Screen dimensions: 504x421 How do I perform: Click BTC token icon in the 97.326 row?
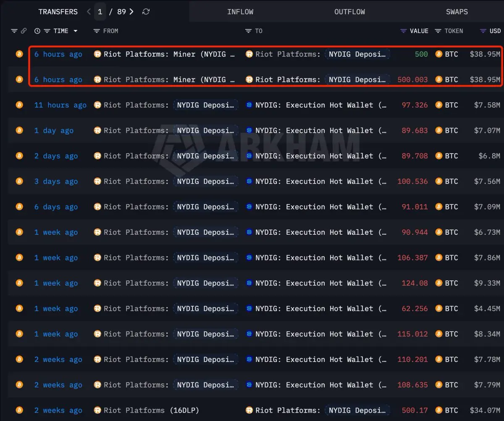[x=439, y=105]
